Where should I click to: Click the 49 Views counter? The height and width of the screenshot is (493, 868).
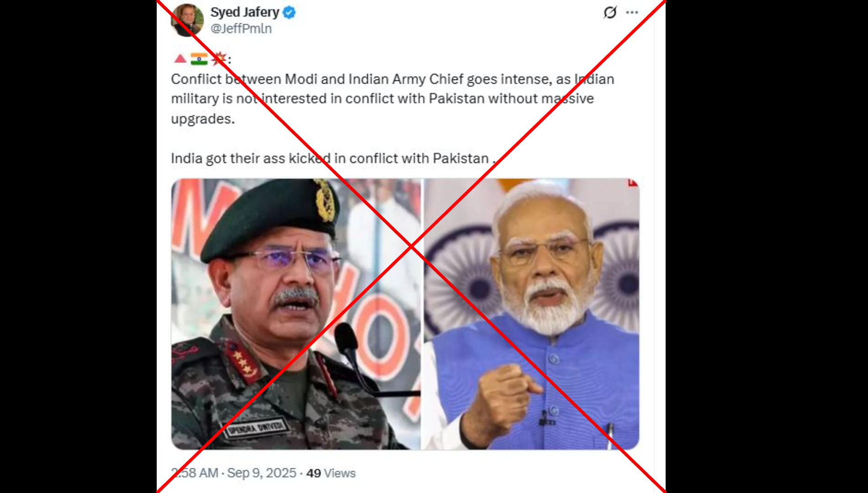(x=331, y=473)
